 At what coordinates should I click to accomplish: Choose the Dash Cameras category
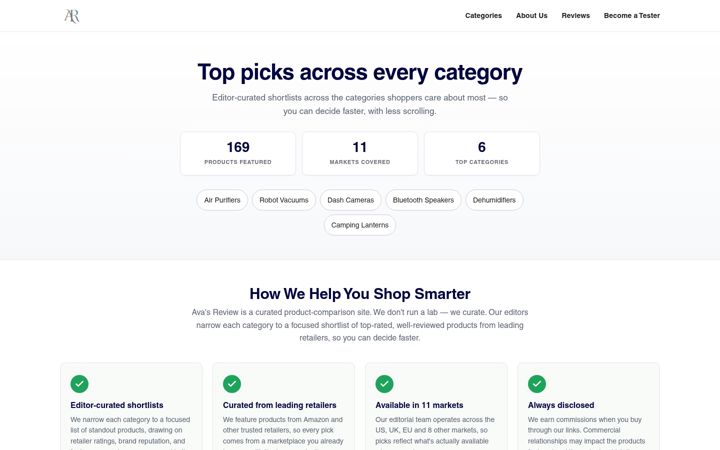pyautogui.click(x=351, y=200)
